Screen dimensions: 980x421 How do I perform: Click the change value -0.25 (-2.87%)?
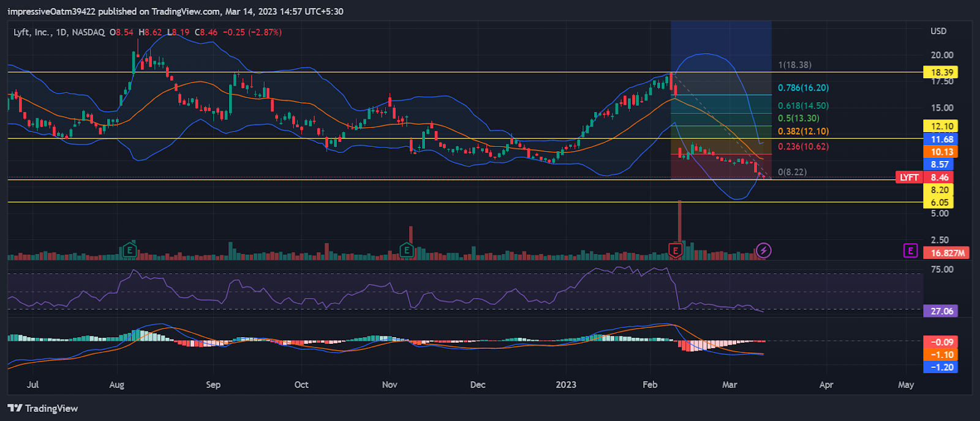click(x=252, y=32)
